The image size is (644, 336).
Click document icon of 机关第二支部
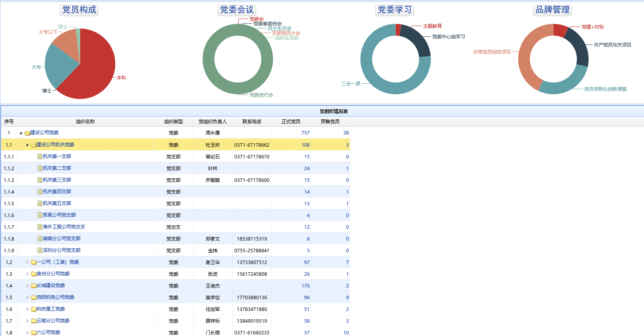tap(40, 168)
